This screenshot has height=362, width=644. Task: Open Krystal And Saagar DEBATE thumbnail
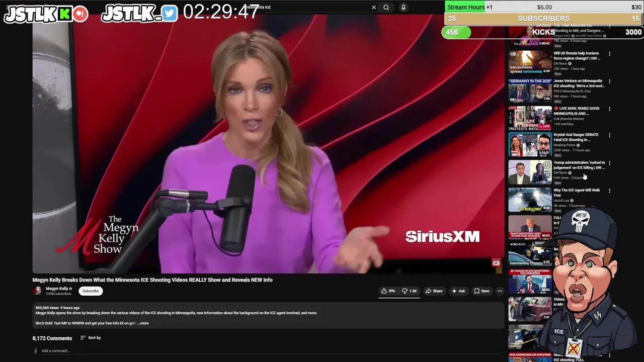point(530,145)
